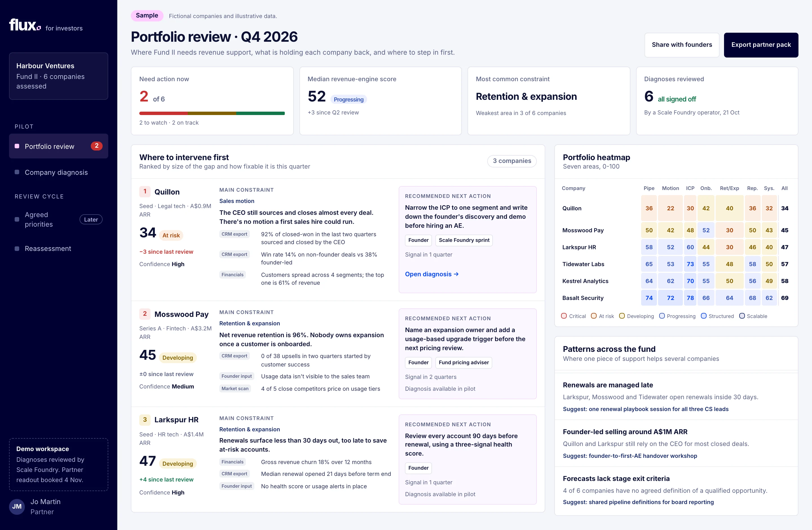Click the JM user avatar

coord(17,507)
